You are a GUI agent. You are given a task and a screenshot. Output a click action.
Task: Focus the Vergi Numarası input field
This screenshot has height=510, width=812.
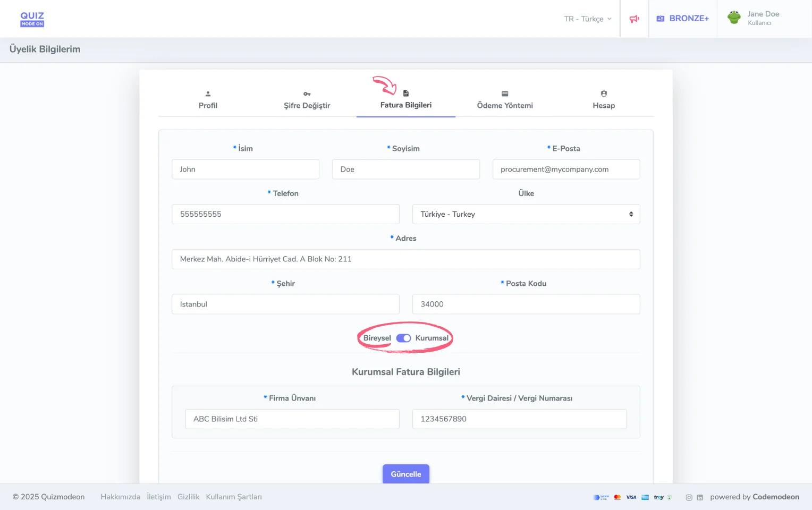pyautogui.click(x=519, y=419)
